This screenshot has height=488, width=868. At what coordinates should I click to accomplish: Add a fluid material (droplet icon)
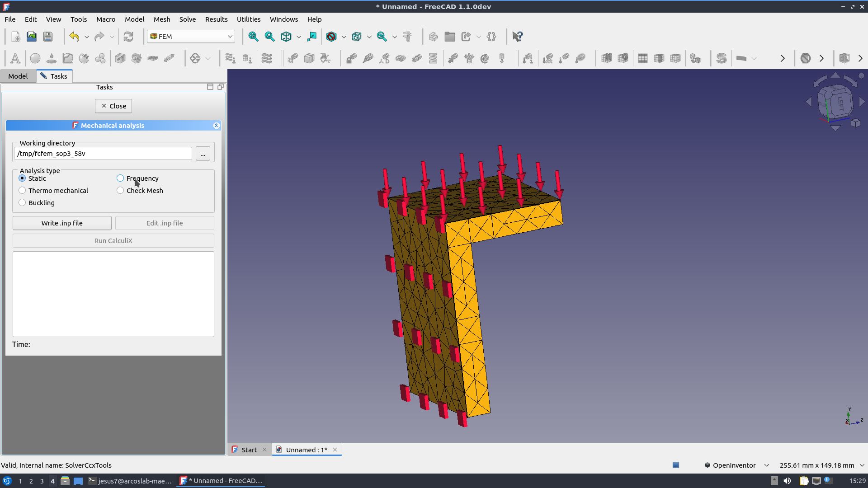[x=52, y=58]
